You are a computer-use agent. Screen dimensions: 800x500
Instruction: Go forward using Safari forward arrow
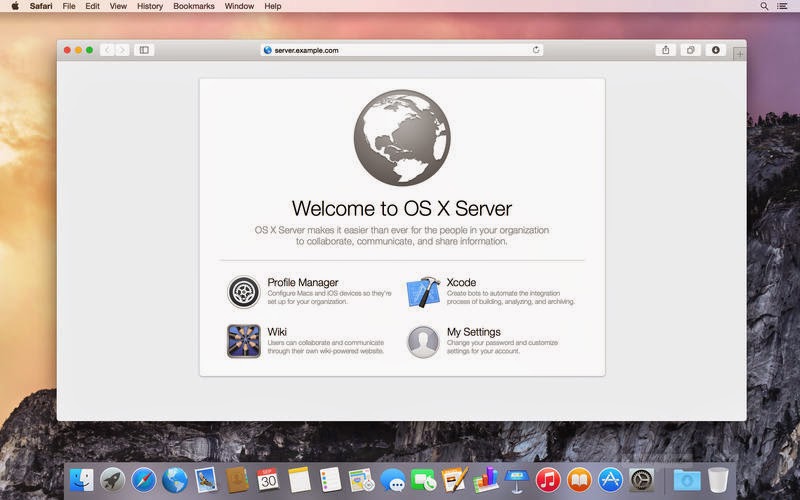122,50
